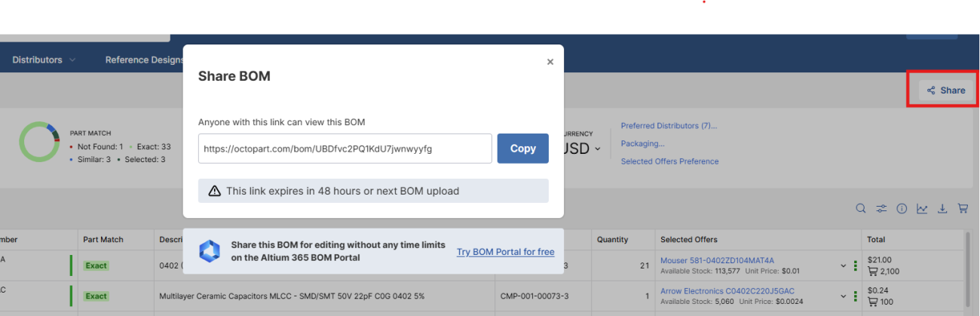Open Try BOM Portal for free link
Viewport: 980px width, 316px height.
click(505, 252)
